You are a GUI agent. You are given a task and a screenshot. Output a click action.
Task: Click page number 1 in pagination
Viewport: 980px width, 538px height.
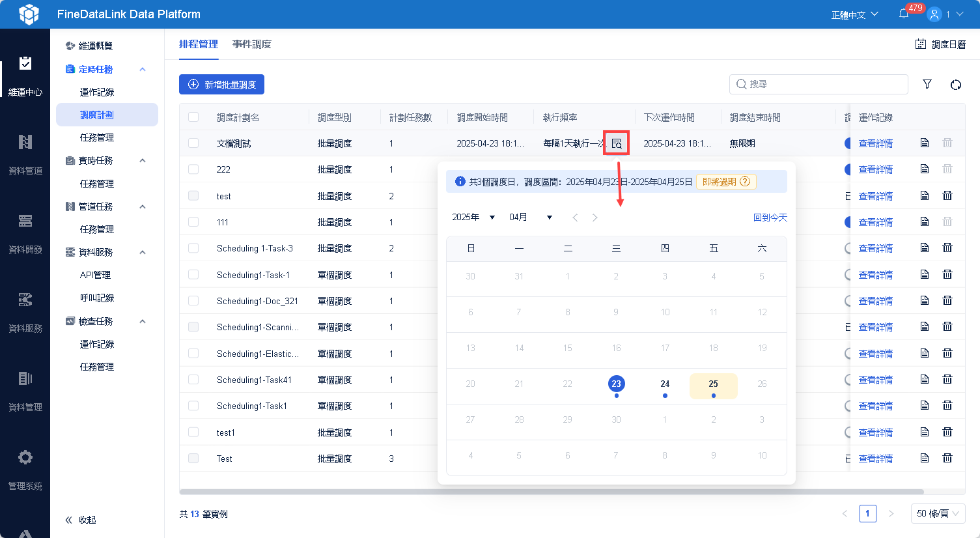pos(867,513)
